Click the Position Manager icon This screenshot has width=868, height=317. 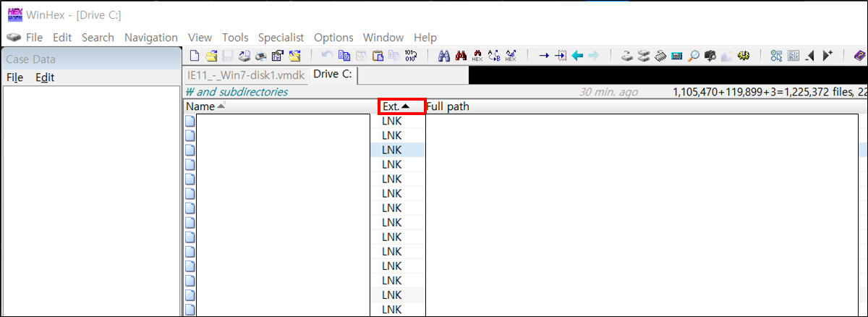pyautogui.click(x=776, y=55)
